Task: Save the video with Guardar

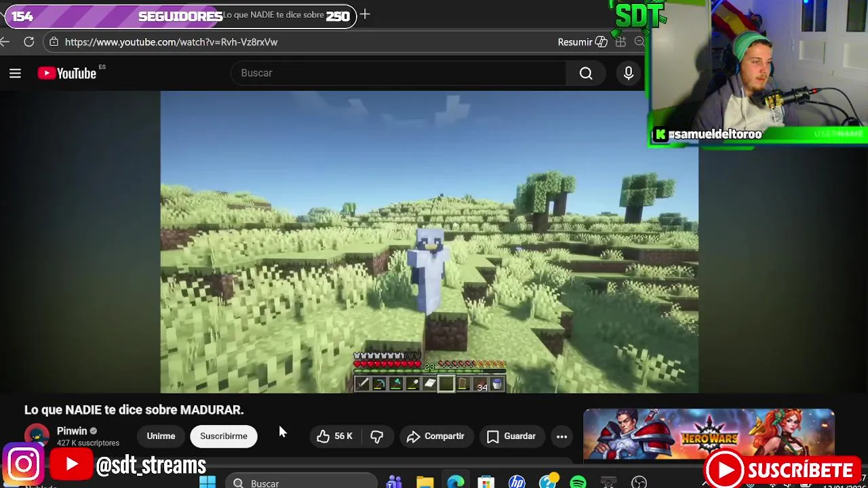Action: pyautogui.click(x=511, y=436)
